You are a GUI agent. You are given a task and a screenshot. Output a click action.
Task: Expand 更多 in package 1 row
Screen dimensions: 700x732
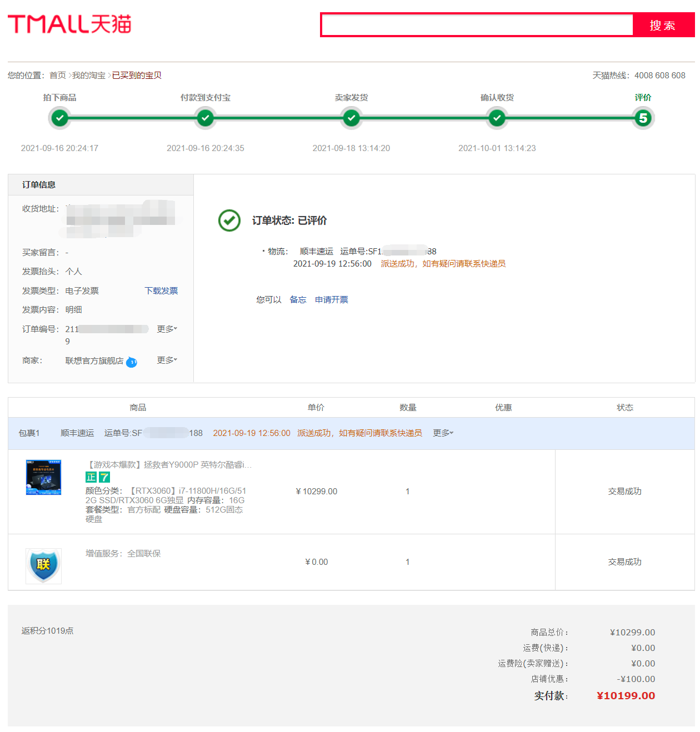(443, 433)
